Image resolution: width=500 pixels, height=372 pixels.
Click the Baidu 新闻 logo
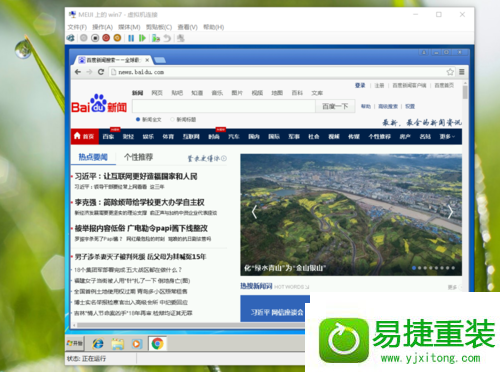(99, 104)
